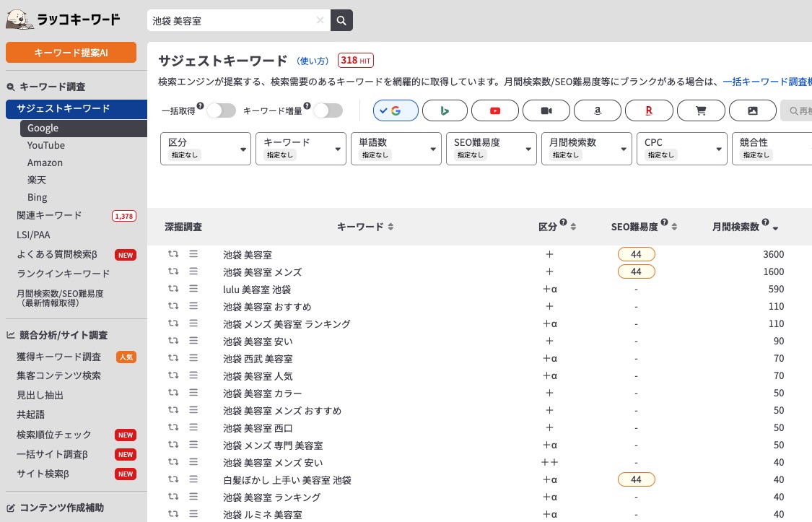Open the Amazon suggestion source icon
Screen dimensions: 812x522
[x=598, y=110]
